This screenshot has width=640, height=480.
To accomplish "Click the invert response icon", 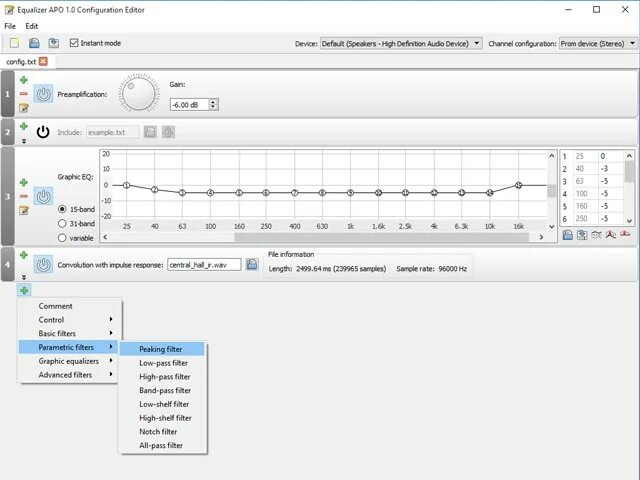I will 596,235.
